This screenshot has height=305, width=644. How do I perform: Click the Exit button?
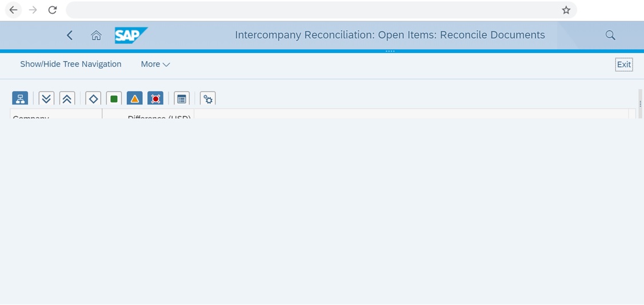(x=624, y=65)
